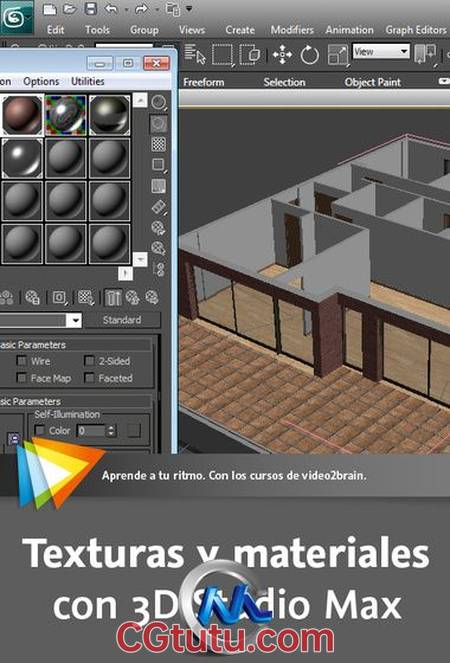Open the Customize Quick Access Toolbar arrow
The image size is (450, 663).
[189, 8]
